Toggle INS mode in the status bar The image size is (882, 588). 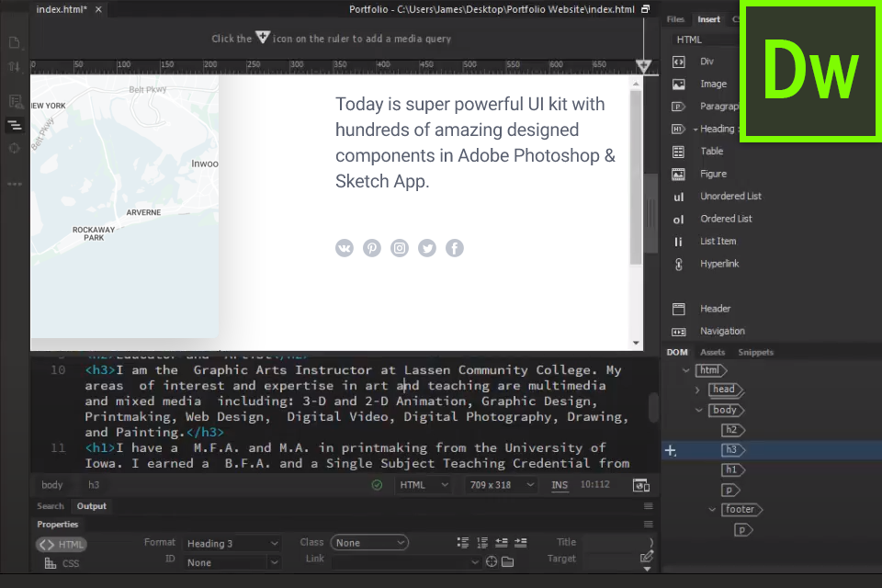[560, 485]
